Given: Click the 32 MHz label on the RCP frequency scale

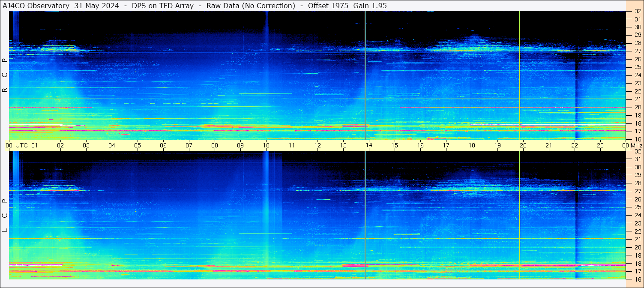Looking at the screenshot, I should (637, 12).
